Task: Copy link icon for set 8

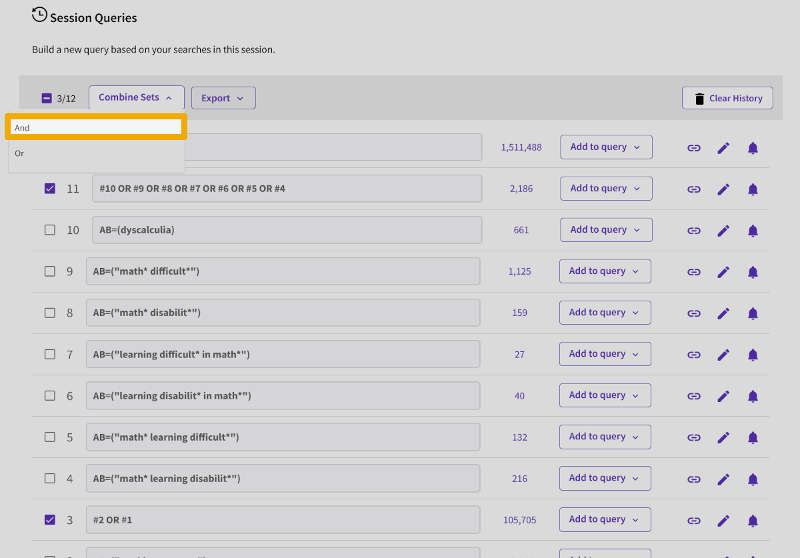Action: tap(693, 313)
